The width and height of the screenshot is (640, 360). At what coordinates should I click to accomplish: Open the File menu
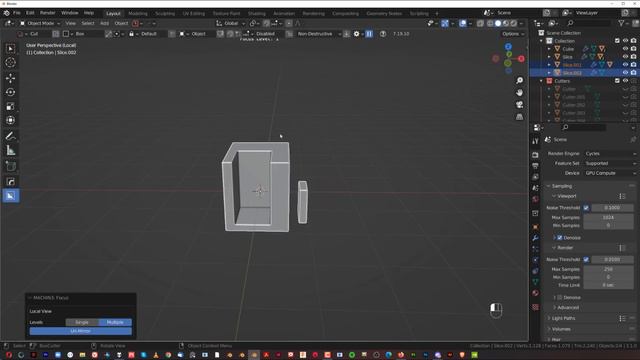[x=17, y=13]
